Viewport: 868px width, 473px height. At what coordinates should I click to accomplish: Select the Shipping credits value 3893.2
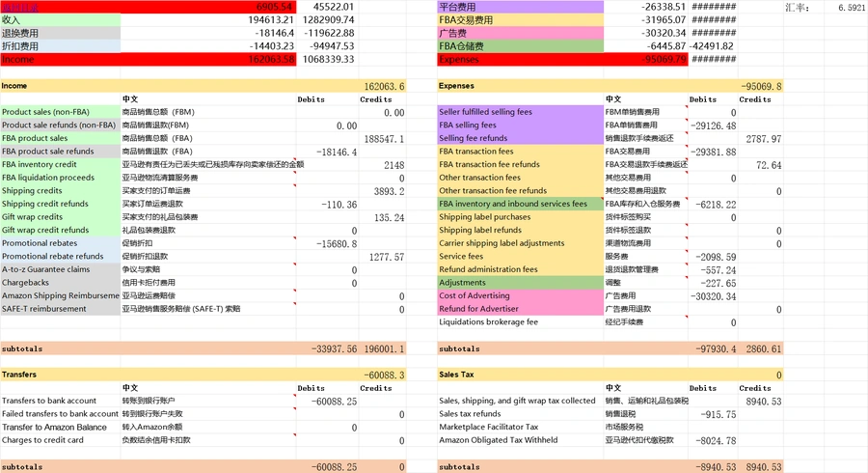tap(390, 192)
